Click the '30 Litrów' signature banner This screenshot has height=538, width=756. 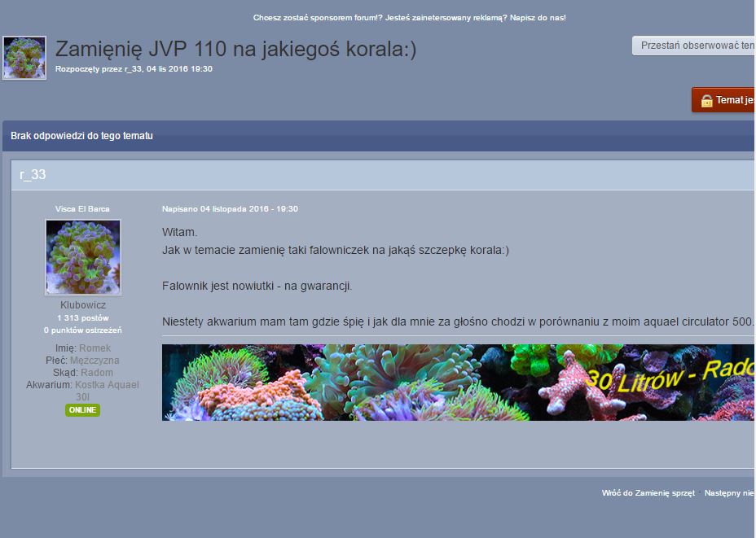pyautogui.click(x=458, y=383)
